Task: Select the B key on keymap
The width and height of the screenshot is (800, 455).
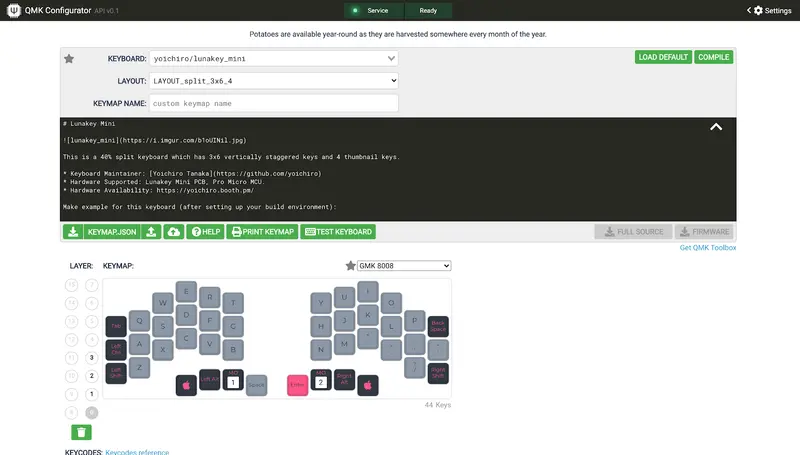Action: [x=233, y=350]
